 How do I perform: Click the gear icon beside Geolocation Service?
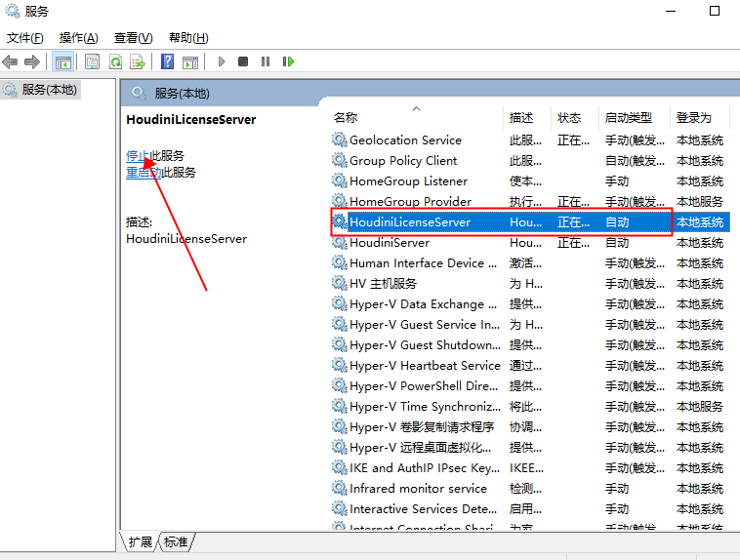340,140
